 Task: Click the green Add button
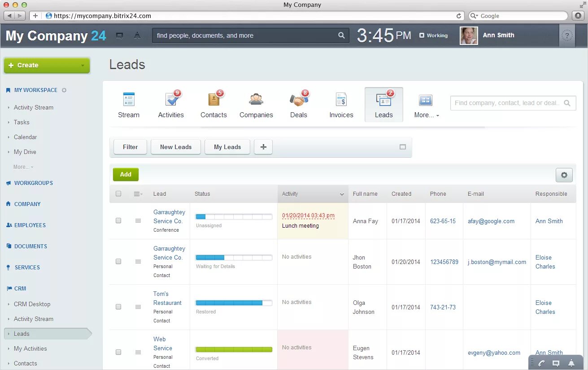[x=126, y=175]
